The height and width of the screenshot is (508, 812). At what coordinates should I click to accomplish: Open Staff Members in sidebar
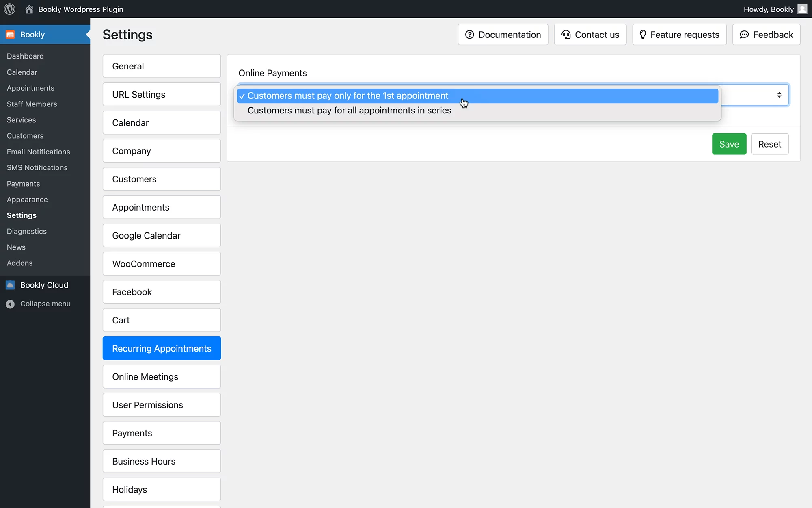pos(32,104)
